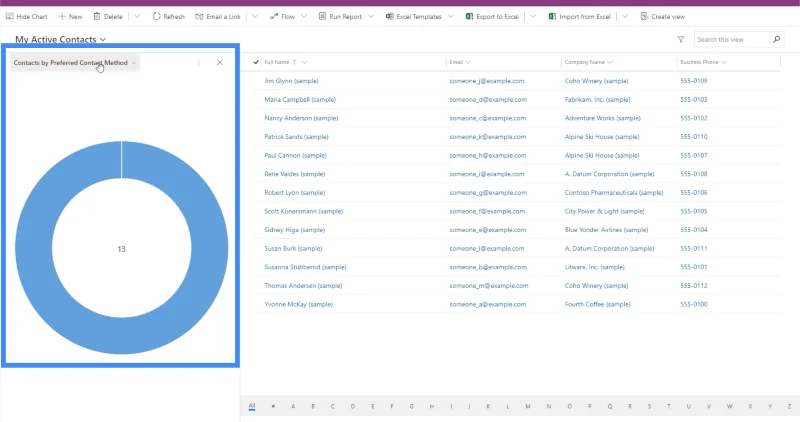Viewport: 800px width, 422px height.
Task: Open the Run Report menu
Action: pyautogui.click(x=346, y=16)
